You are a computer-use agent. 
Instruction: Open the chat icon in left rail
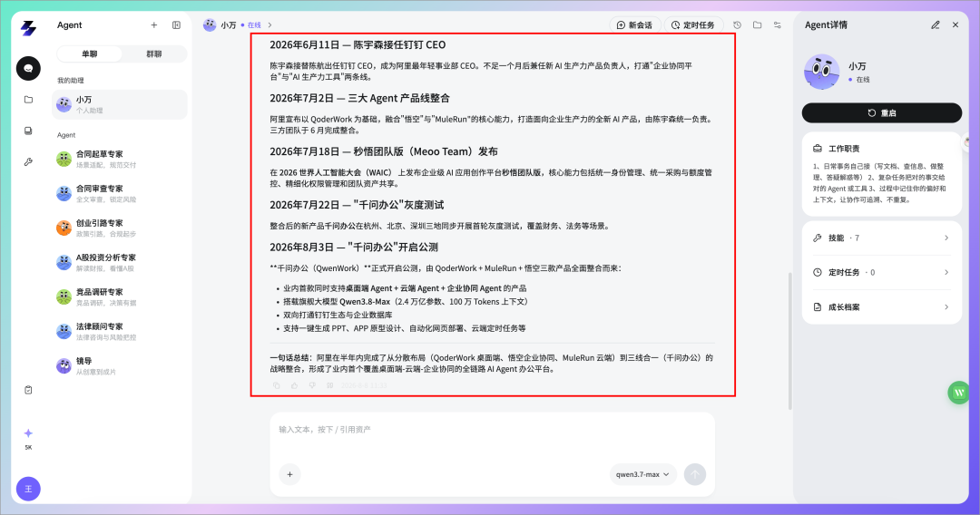[28, 69]
